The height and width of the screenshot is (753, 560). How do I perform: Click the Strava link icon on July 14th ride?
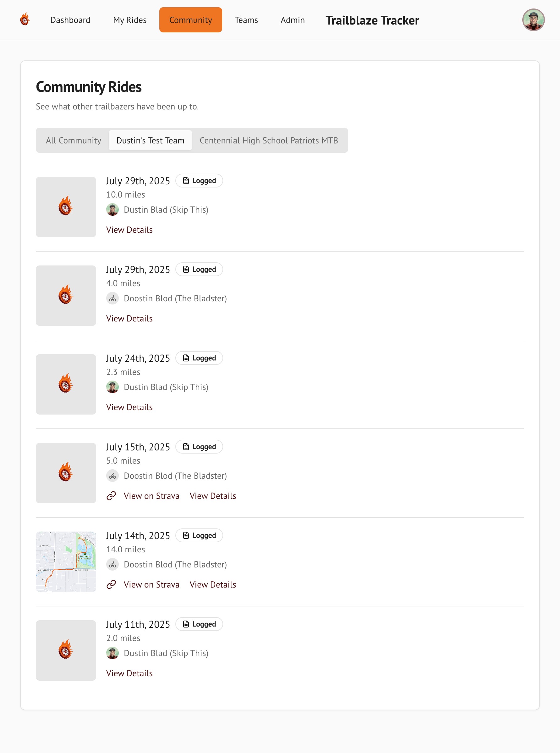coord(111,584)
